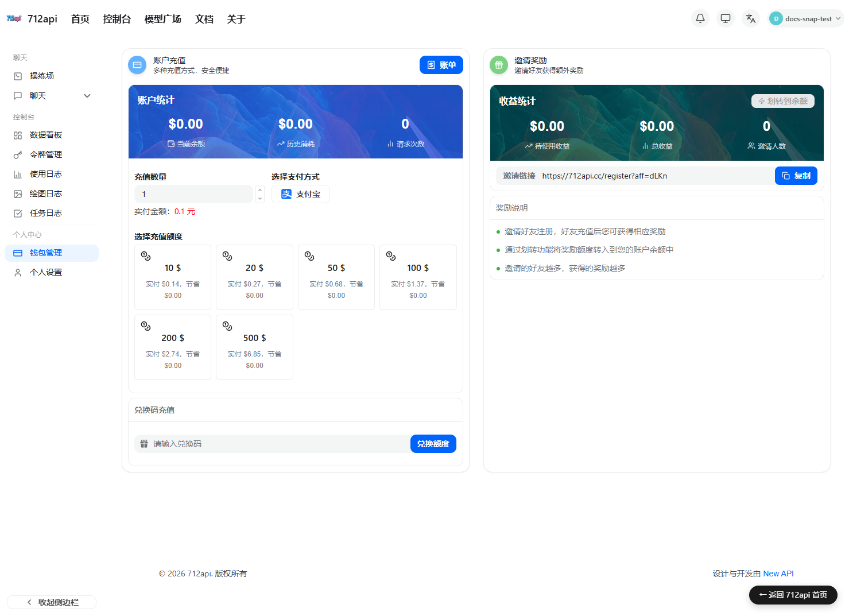The height and width of the screenshot is (616, 849).
Task: Go to 个人设置 in sidebar
Action: (x=52, y=272)
